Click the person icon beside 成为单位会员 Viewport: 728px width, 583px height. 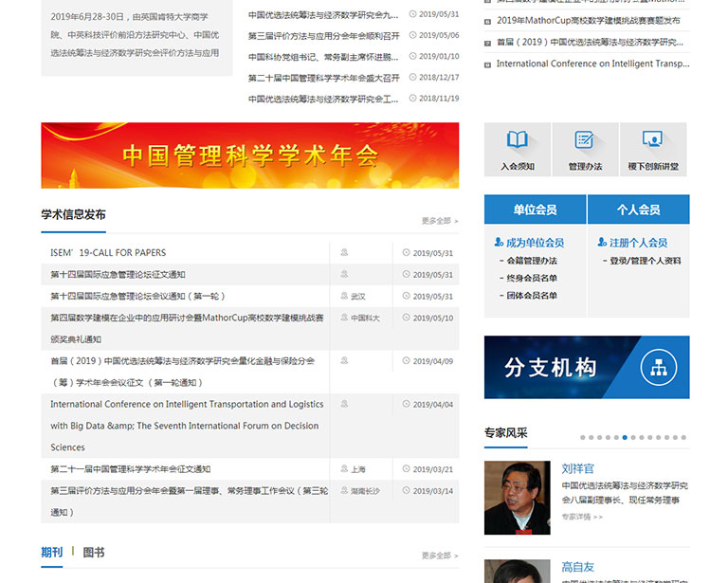click(x=499, y=243)
